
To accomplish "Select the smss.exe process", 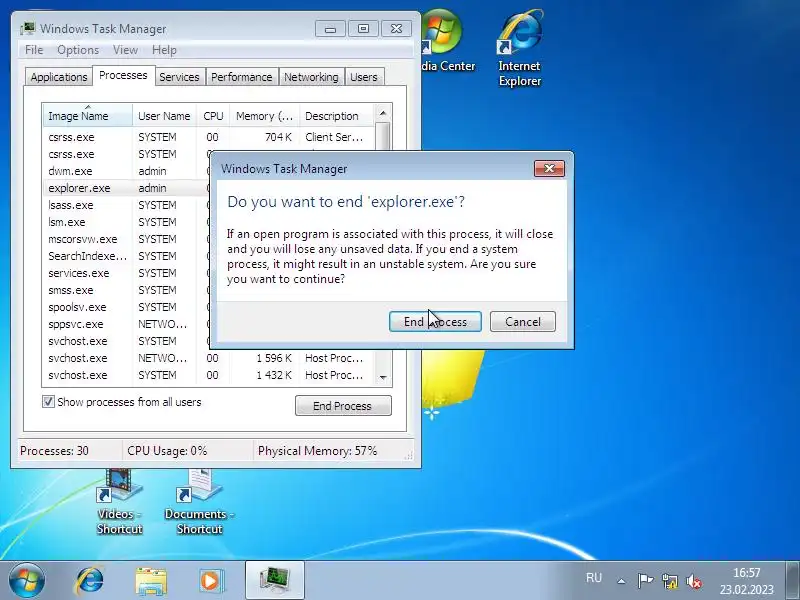I will [x=127, y=290].
